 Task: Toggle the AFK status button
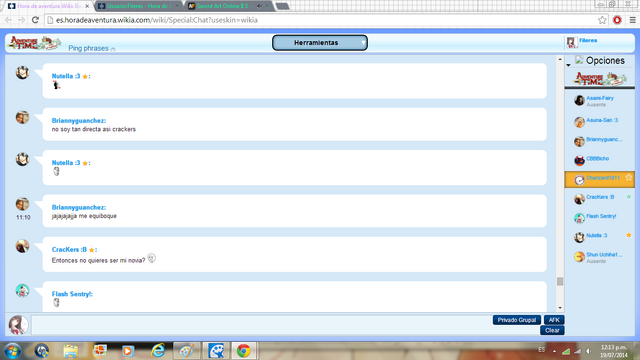coord(554,320)
